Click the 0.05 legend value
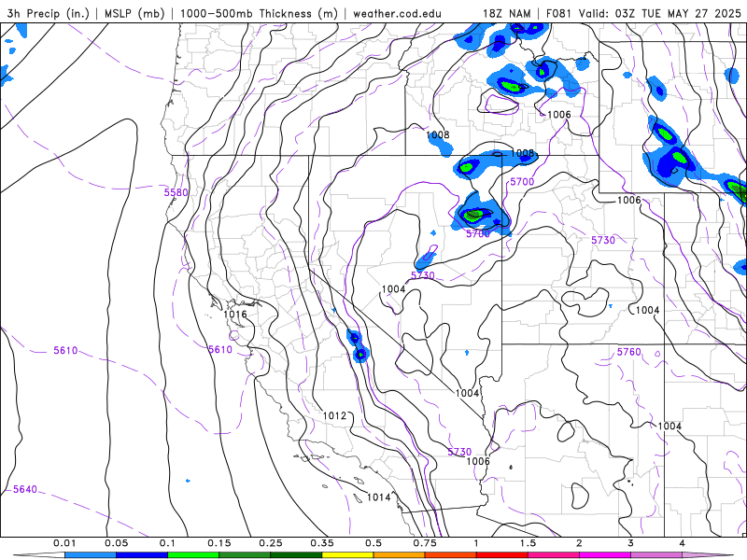Screen dimensions: 747x560 [116, 543]
